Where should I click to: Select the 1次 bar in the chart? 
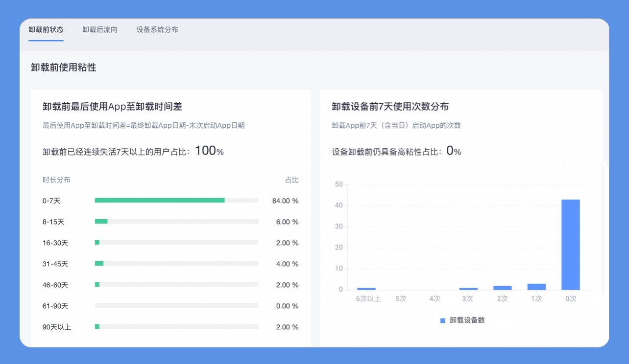click(536, 287)
